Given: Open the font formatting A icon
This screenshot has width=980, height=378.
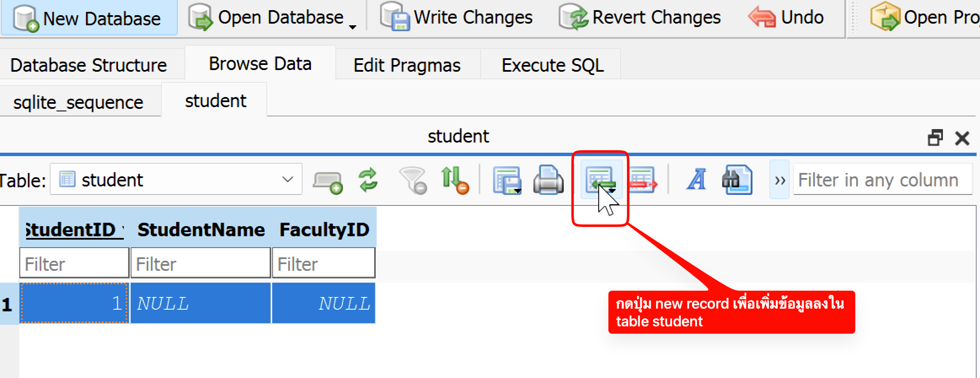Looking at the screenshot, I should coord(696,180).
